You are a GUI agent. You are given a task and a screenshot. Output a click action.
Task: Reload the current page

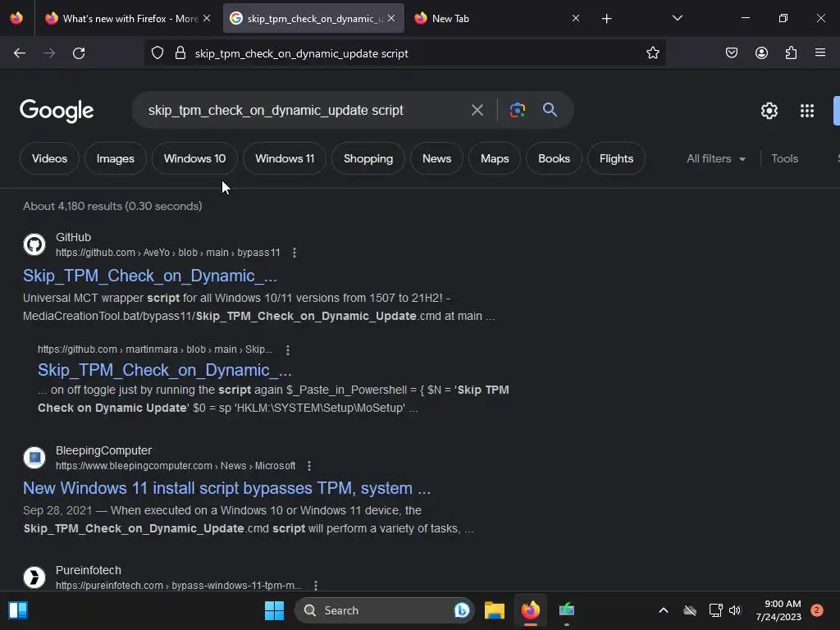point(79,53)
